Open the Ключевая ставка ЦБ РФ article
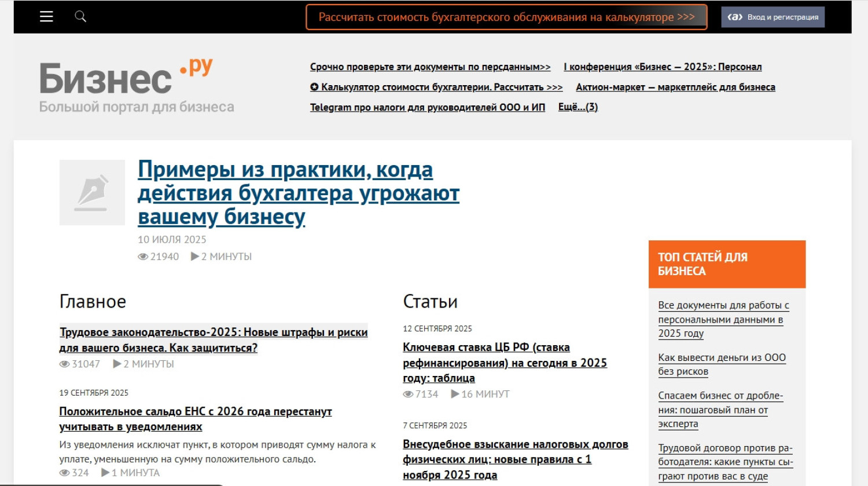 pos(504,363)
